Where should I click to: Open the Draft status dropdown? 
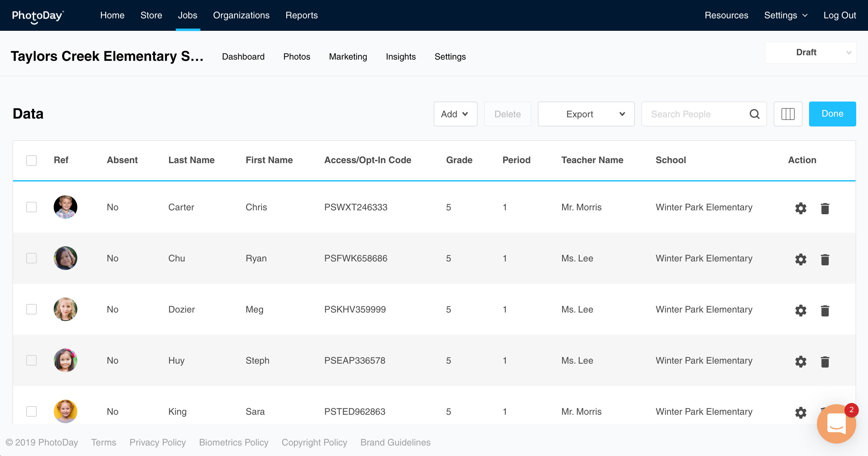tap(810, 52)
